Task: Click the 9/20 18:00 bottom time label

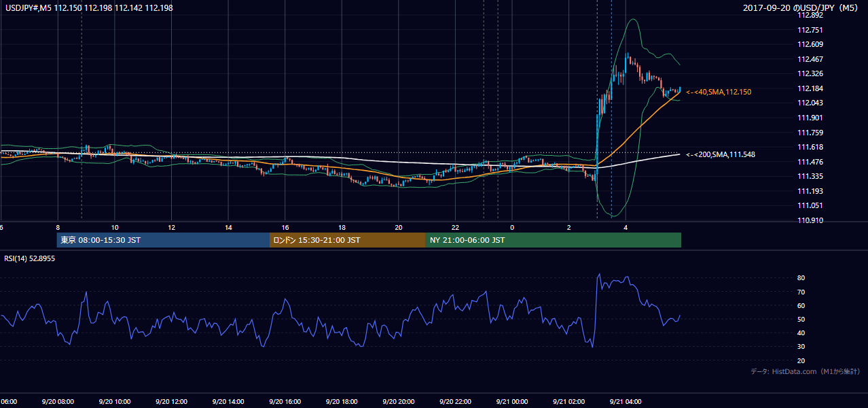Action: (x=342, y=402)
